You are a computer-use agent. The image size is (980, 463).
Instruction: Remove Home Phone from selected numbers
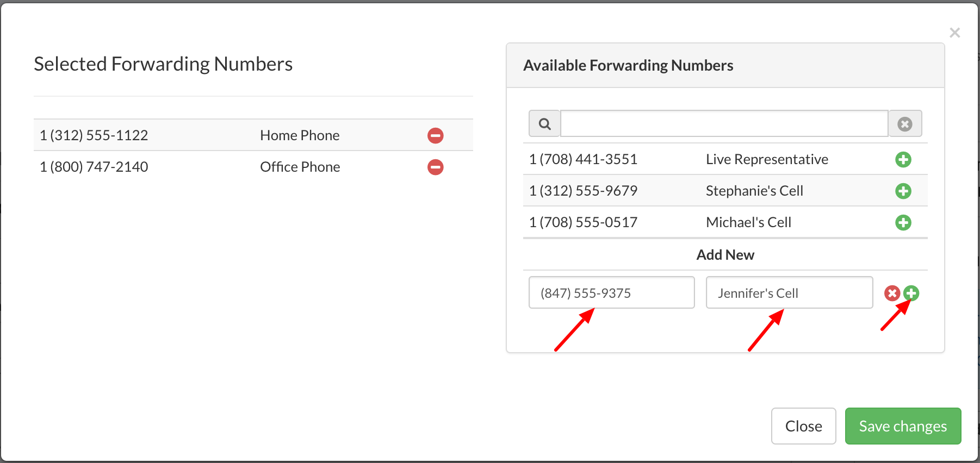click(x=435, y=135)
